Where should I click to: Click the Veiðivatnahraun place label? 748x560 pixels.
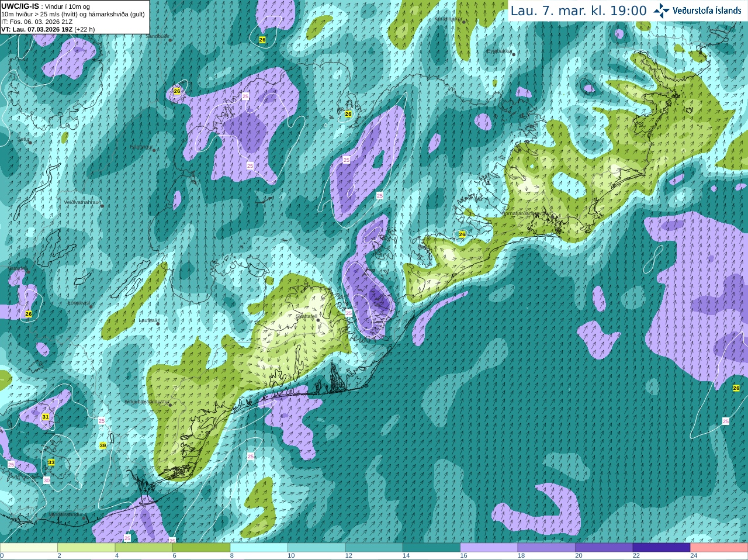pyautogui.click(x=82, y=202)
